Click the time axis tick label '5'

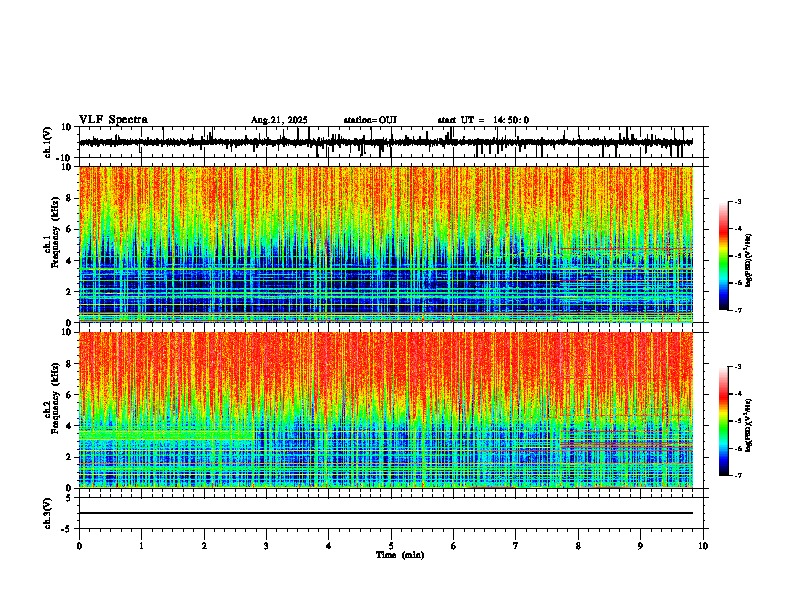click(391, 546)
